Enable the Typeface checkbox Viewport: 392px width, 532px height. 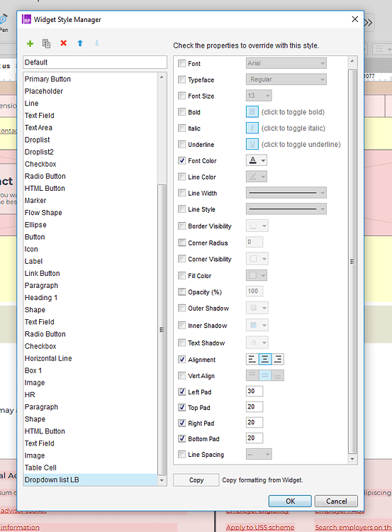click(182, 79)
